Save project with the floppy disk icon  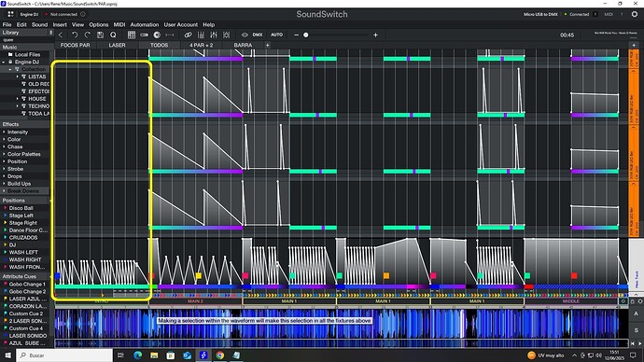tap(100, 35)
